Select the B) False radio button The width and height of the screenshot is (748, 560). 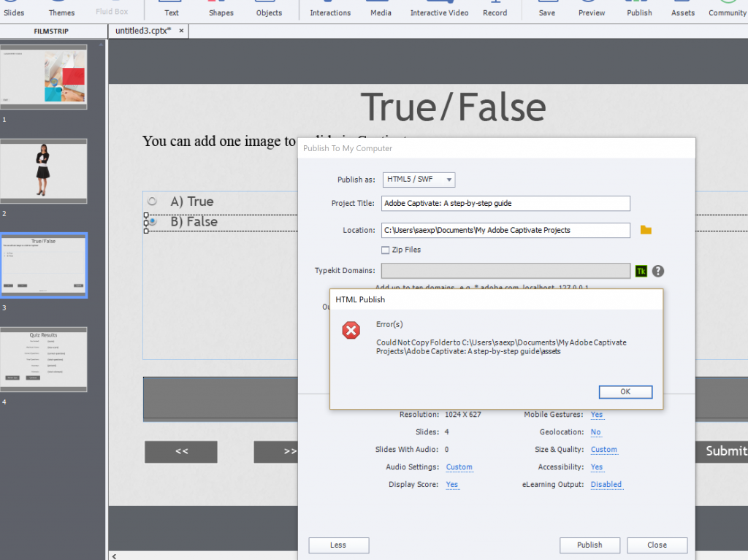click(x=153, y=221)
